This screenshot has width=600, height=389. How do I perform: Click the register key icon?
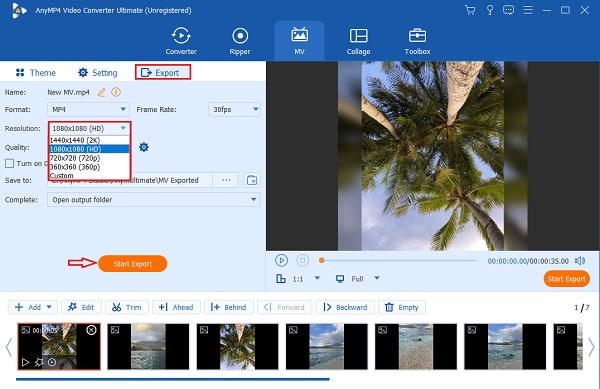[489, 10]
